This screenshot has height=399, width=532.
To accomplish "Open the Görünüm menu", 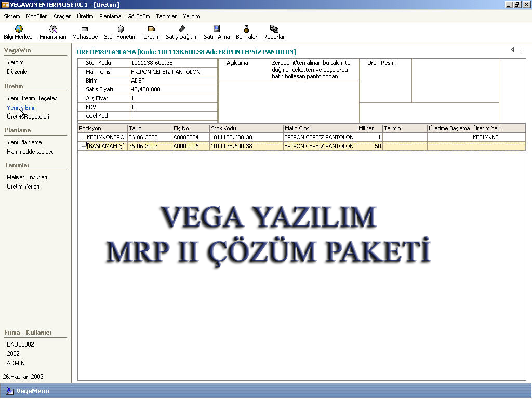I will point(138,16).
